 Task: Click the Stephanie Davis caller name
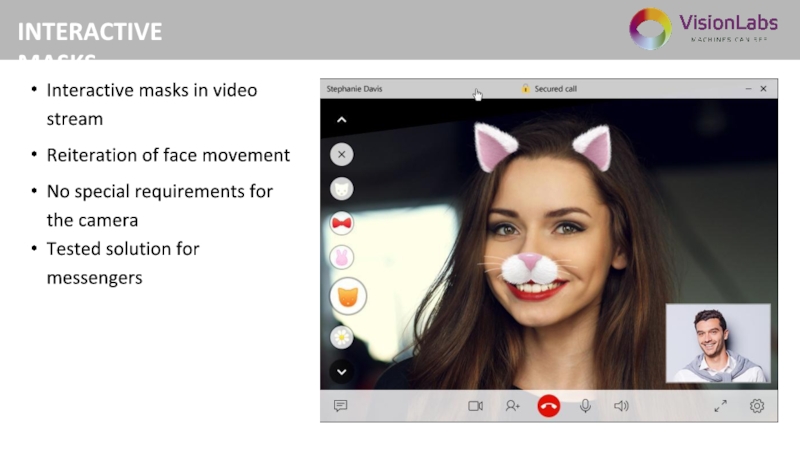pyautogui.click(x=354, y=89)
